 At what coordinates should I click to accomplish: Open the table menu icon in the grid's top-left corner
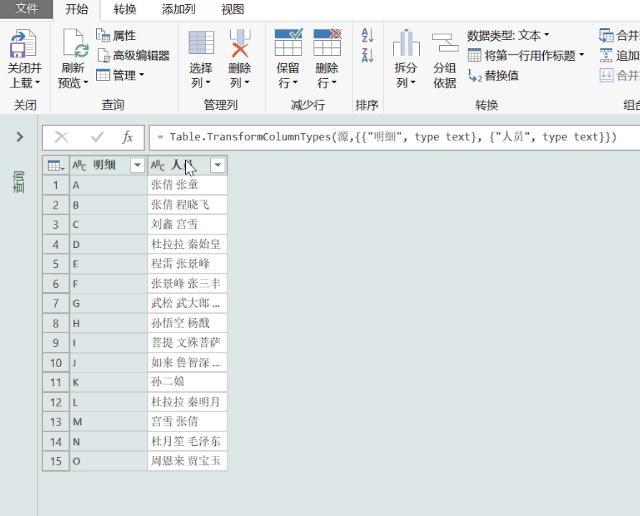point(56,165)
